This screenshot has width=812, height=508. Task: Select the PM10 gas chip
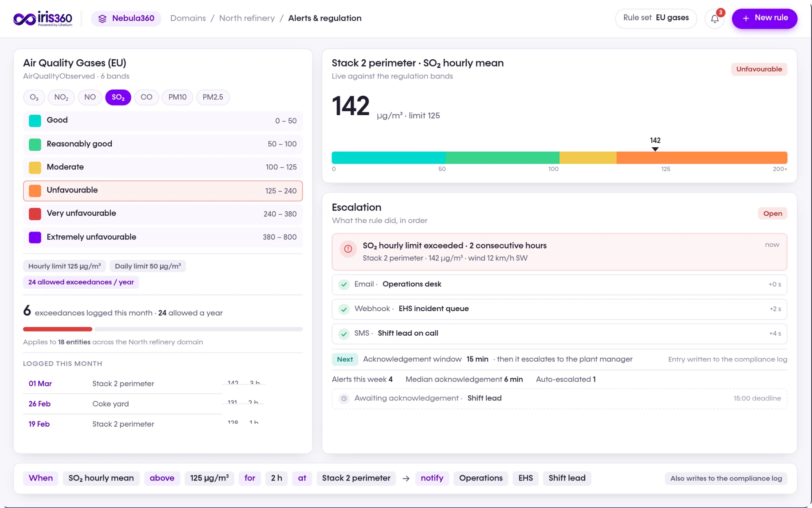click(x=177, y=97)
